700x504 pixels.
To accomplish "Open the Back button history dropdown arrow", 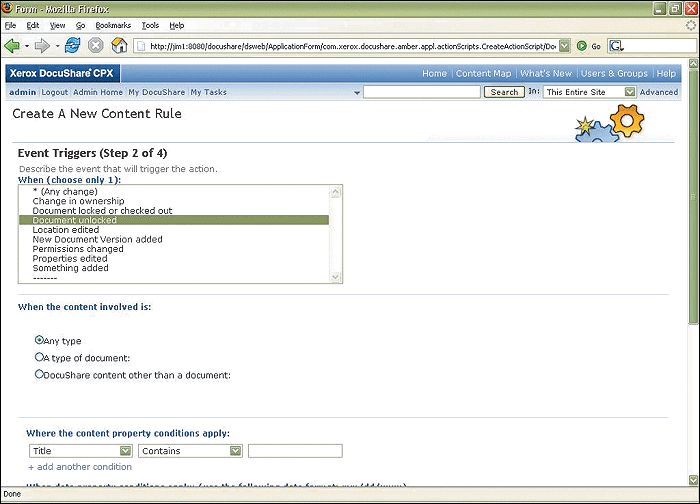I will coord(27,46).
